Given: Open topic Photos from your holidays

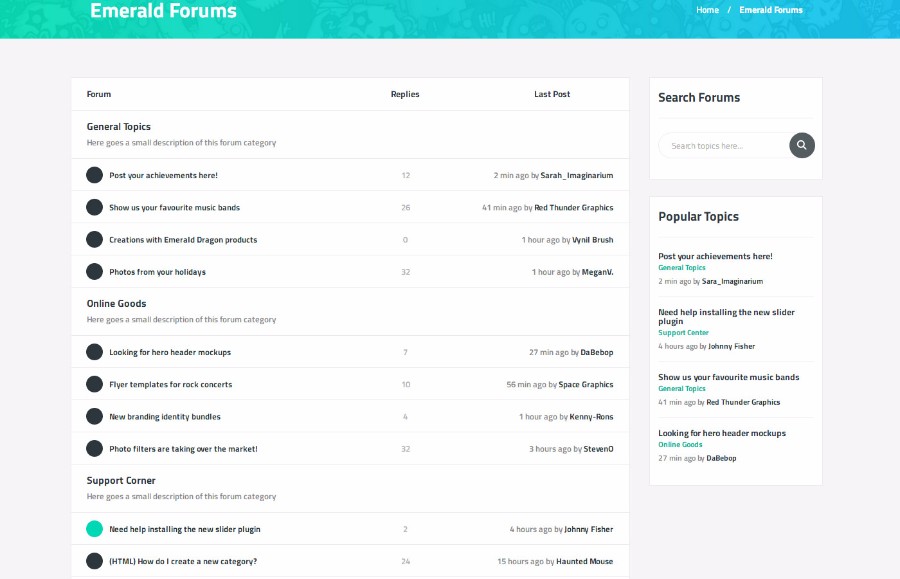Looking at the screenshot, I should click(x=157, y=272).
